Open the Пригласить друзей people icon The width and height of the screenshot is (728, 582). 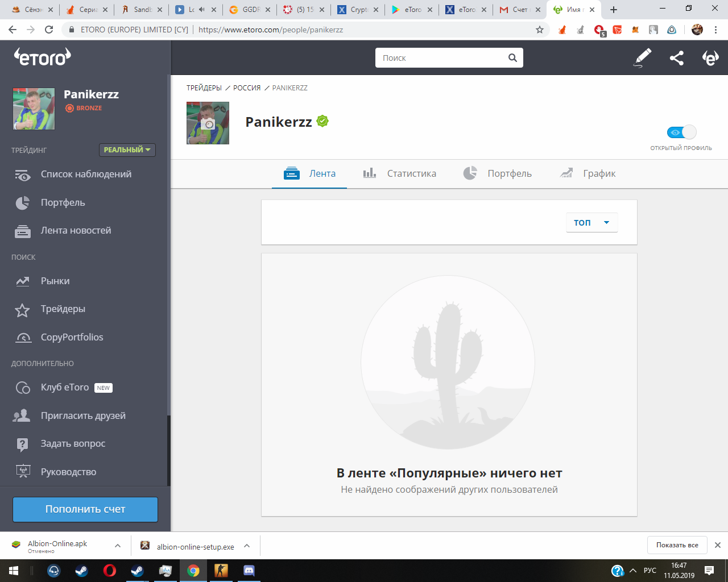22,416
